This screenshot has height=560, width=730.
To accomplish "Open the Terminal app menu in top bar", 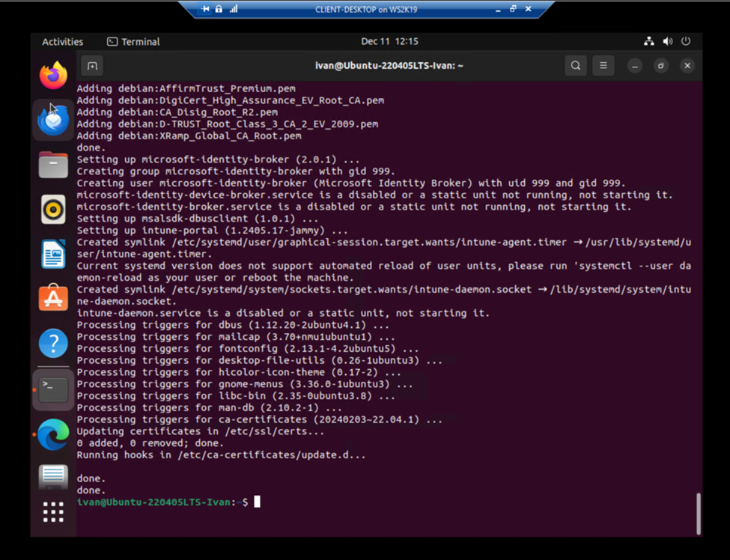I will [x=133, y=42].
